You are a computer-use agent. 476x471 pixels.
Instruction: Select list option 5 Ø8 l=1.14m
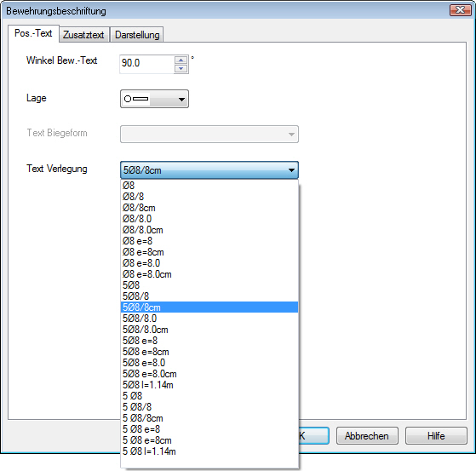tap(209, 451)
